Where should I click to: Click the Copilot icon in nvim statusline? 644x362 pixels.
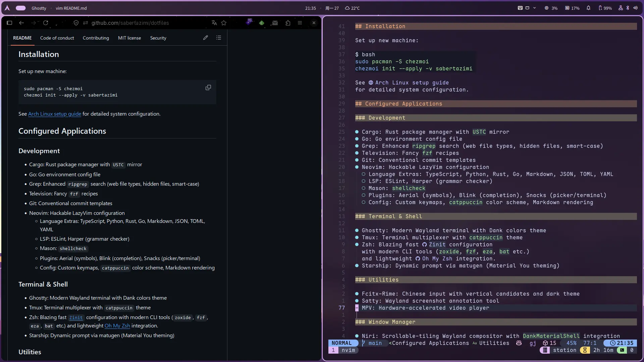pos(519,343)
